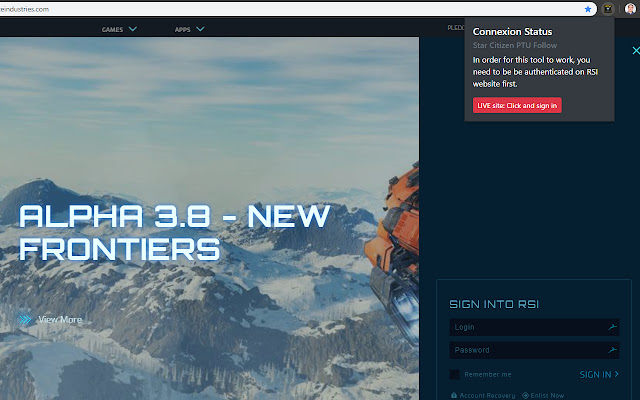
Task: Click the Alpha 3.8 - New Frontiers headline
Action: coord(174,233)
